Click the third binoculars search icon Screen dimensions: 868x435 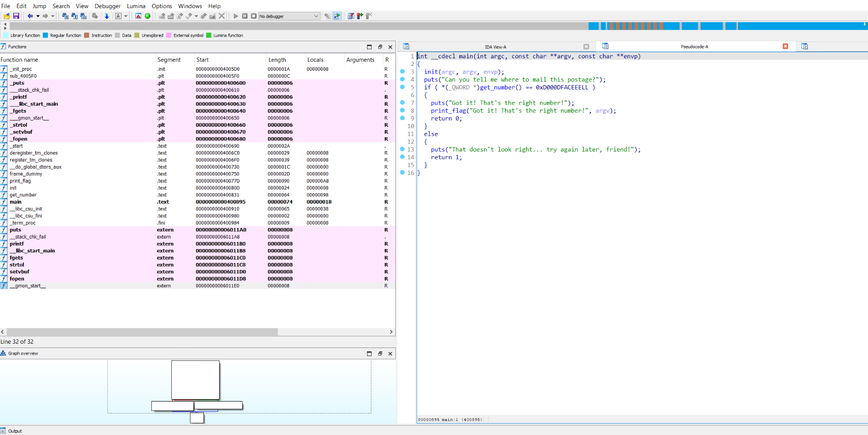(83, 16)
